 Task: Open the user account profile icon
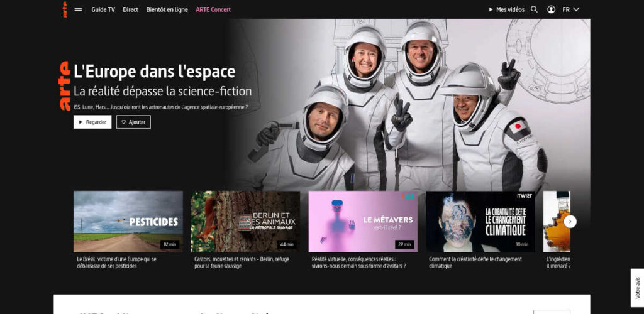point(551,9)
